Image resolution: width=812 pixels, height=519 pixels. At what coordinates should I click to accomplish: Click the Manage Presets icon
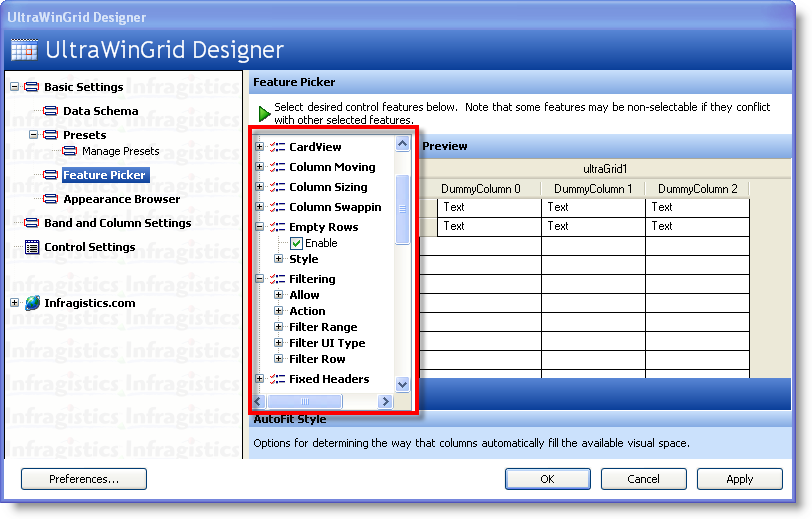[70, 151]
